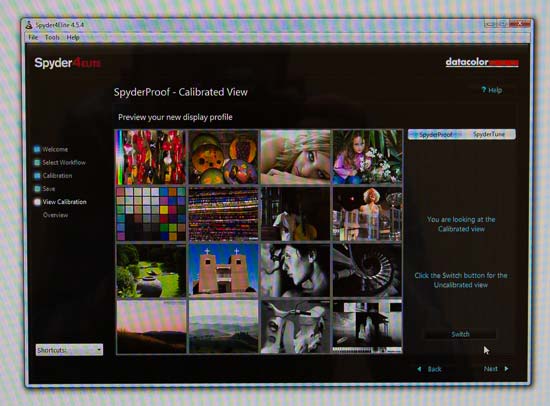
Task: Switch to the SpyderProof tab
Action: (x=436, y=134)
